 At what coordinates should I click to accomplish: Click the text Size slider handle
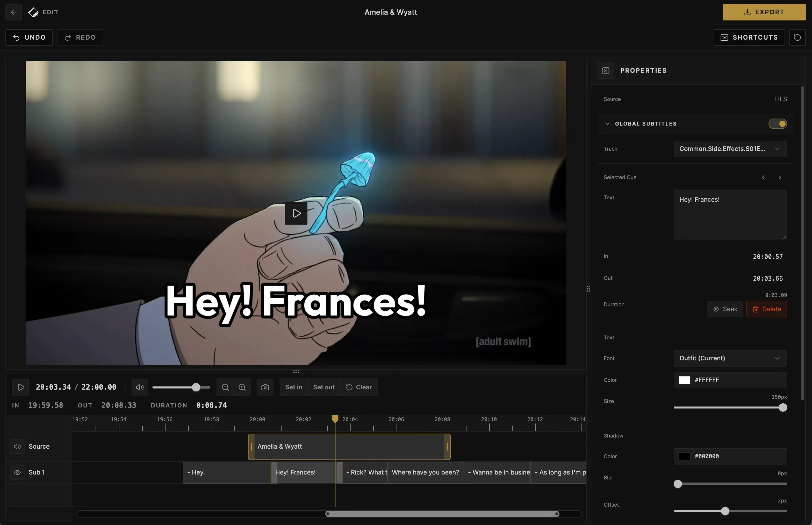coord(783,407)
